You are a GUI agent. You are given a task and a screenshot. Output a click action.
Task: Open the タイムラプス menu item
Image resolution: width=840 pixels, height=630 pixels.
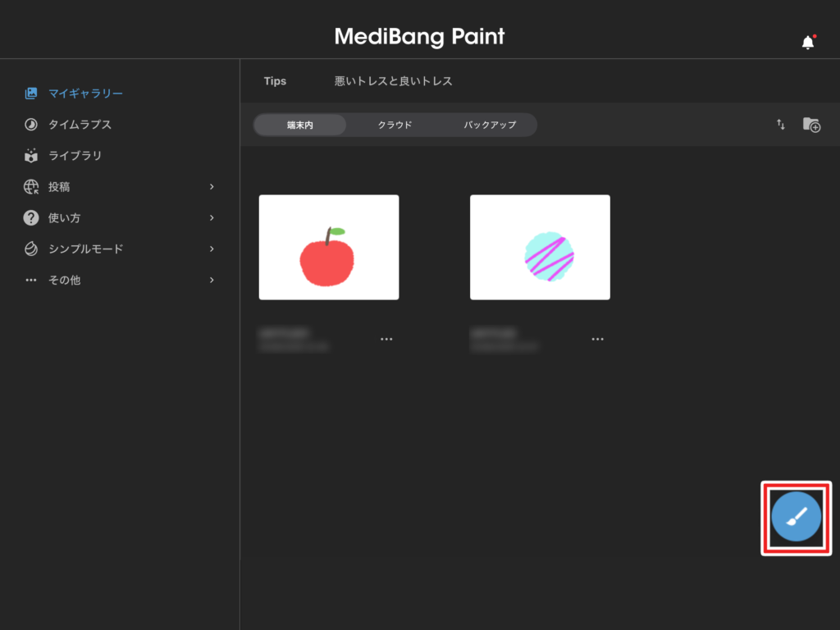tap(80, 125)
